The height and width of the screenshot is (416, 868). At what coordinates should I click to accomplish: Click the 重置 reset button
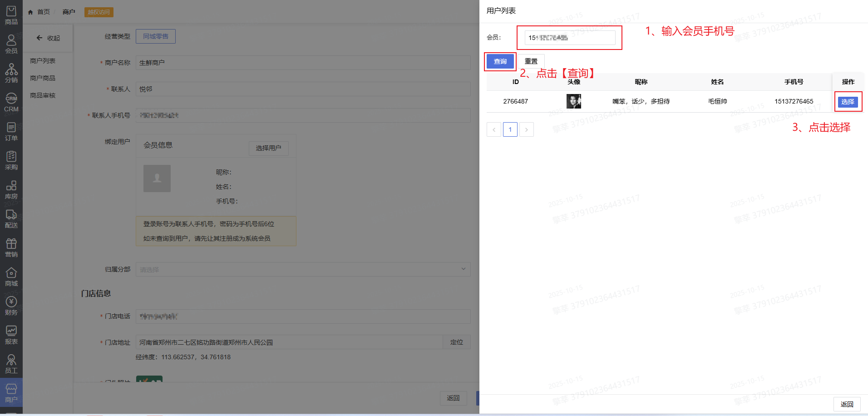(x=531, y=61)
